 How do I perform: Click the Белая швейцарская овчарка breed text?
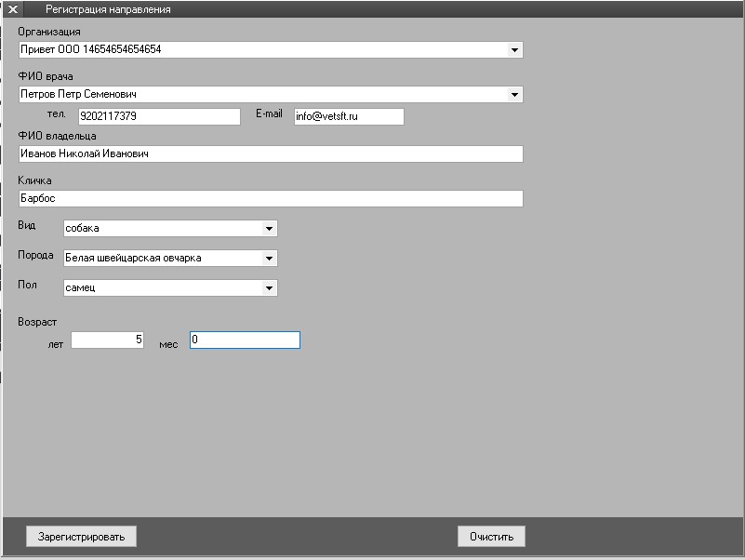(x=132, y=258)
